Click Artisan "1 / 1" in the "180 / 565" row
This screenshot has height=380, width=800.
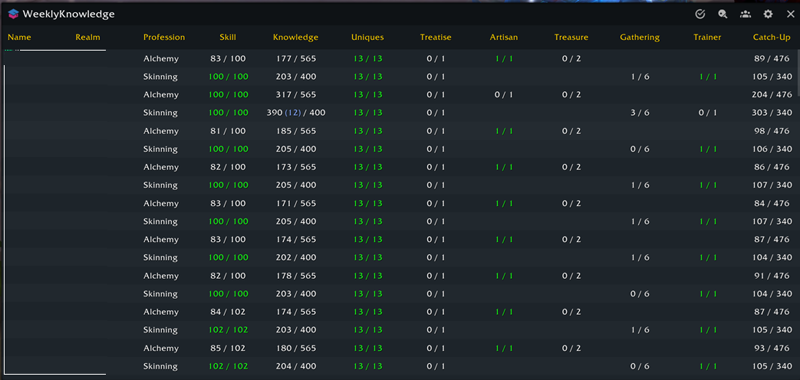[504, 348]
